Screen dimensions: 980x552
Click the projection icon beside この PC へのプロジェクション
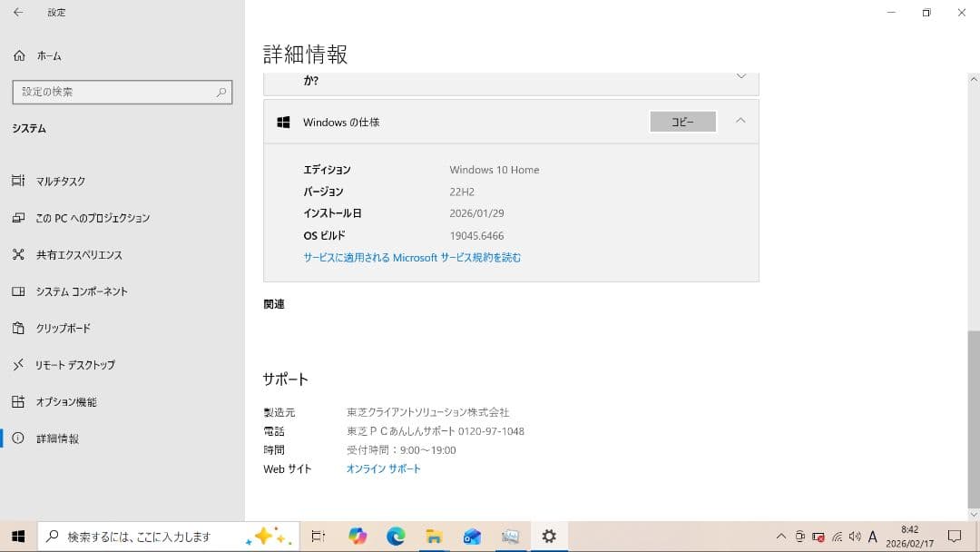(18, 218)
